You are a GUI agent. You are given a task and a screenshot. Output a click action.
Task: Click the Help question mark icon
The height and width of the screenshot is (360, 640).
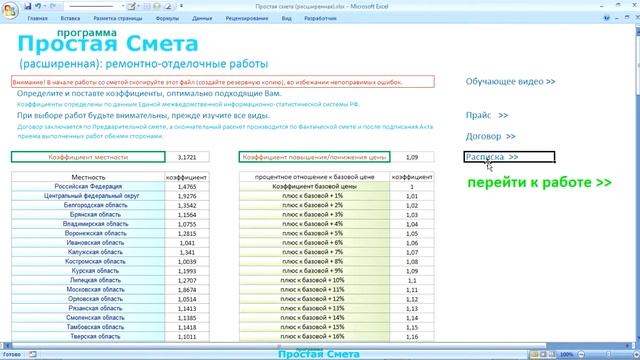point(607,18)
